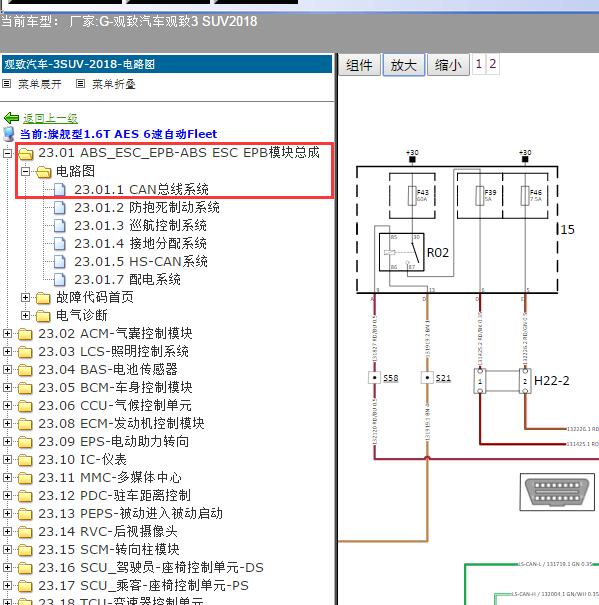
Task: Click the 23.14 RVC folder icon
Action: (x=25, y=532)
